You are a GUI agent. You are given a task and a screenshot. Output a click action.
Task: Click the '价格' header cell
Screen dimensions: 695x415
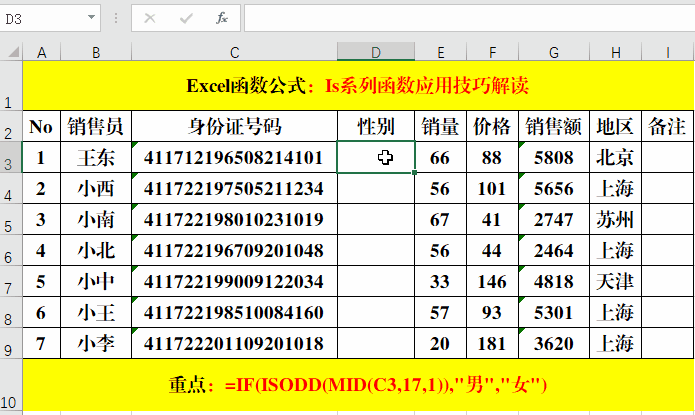pos(492,126)
